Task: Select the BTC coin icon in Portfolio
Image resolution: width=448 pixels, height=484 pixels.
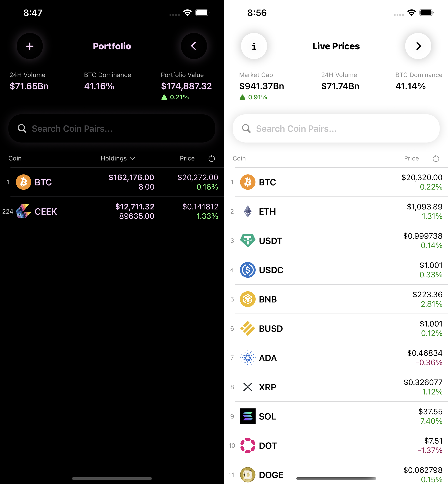Action: point(23,182)
